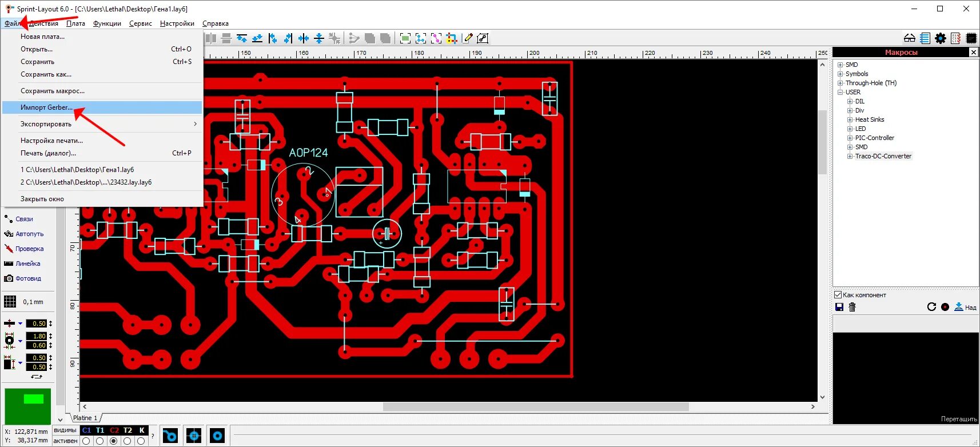
Task: Expand the Through-Hole (TH) folder
Action: [x=840, y=83]
